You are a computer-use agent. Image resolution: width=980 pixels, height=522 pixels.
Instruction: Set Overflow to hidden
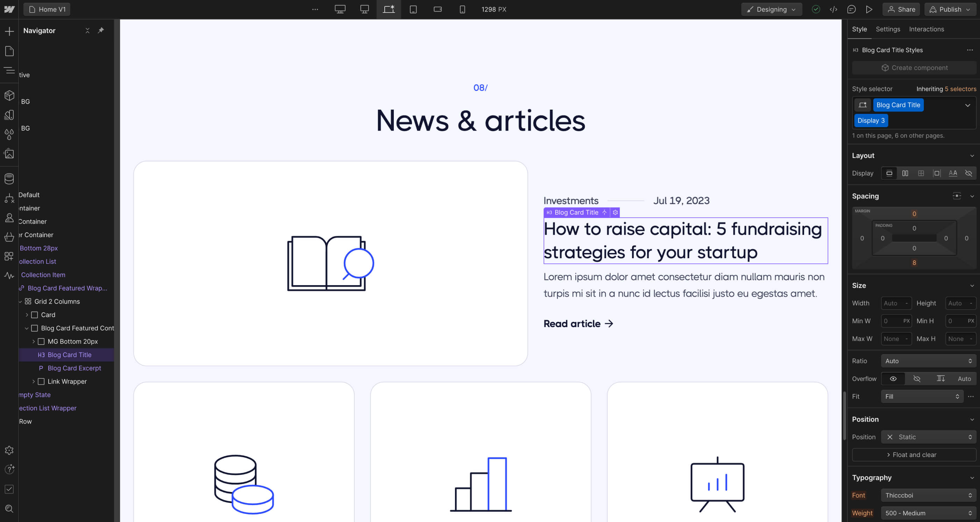[917, 379]
